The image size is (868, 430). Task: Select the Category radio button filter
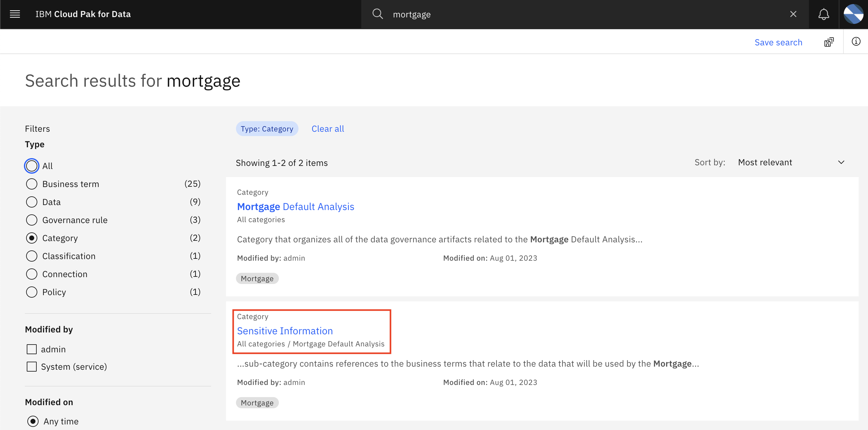[x=31, y=238]
